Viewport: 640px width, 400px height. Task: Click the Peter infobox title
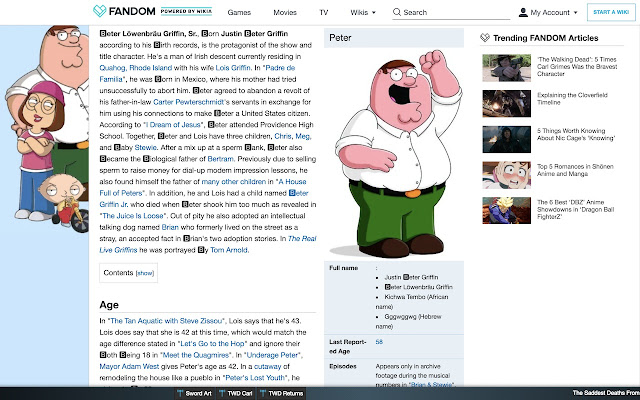click(340, 38)
